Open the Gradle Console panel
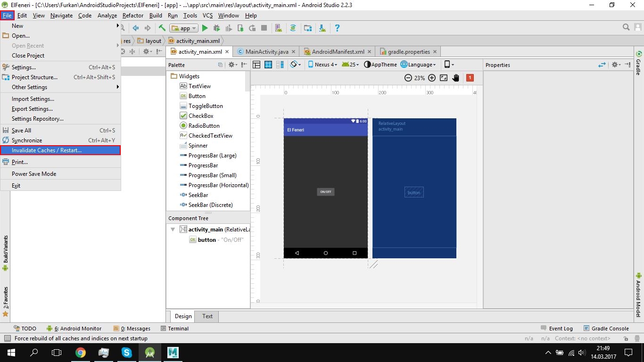The height and width of the screenshot is (362, 644). click(x=606, y=329)
